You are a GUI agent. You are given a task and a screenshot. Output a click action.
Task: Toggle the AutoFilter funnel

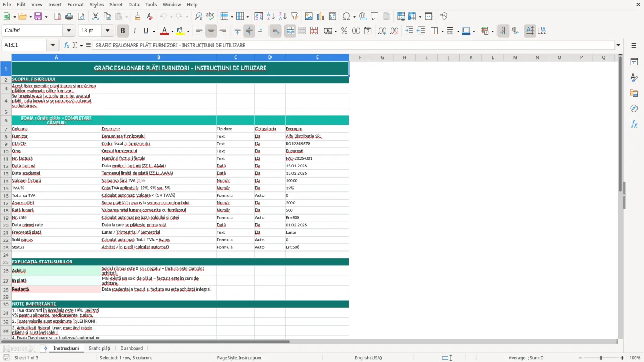[x=294, y=17]
